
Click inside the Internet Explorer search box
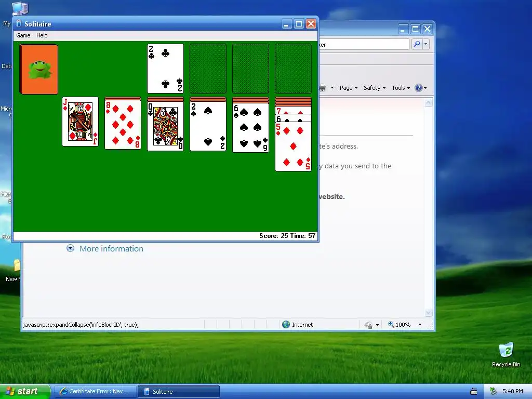coord(364,45)
